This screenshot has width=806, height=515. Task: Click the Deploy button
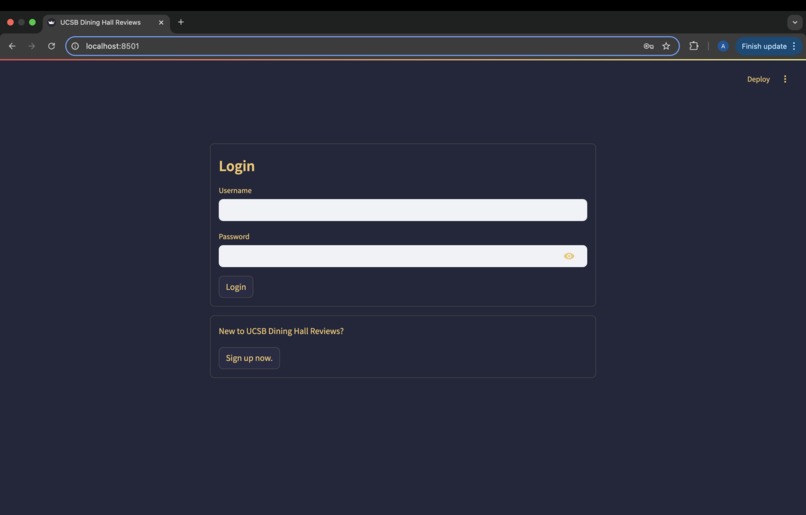tap(758, 79)
